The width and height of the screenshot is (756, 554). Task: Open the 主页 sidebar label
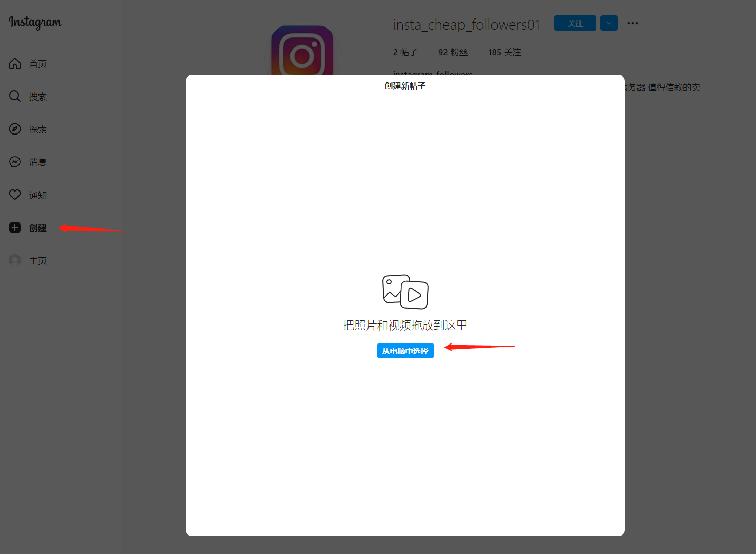click(x=38, y=261)
